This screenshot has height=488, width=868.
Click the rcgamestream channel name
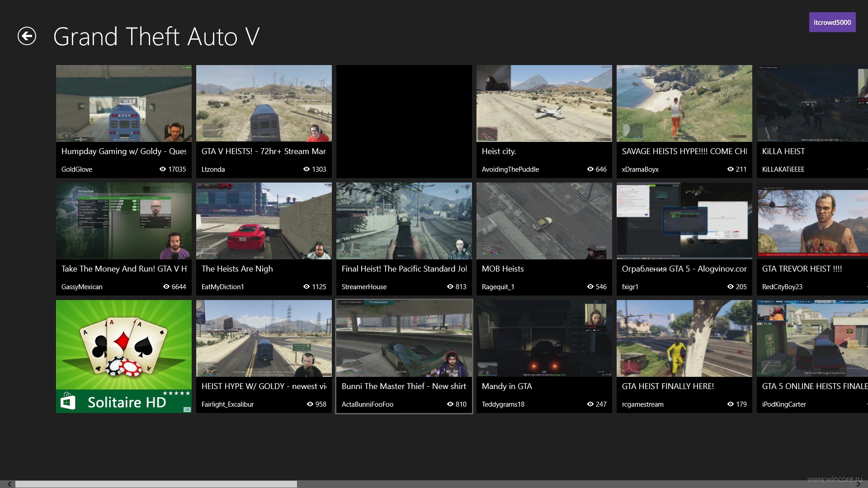click(x=643, y=404)
